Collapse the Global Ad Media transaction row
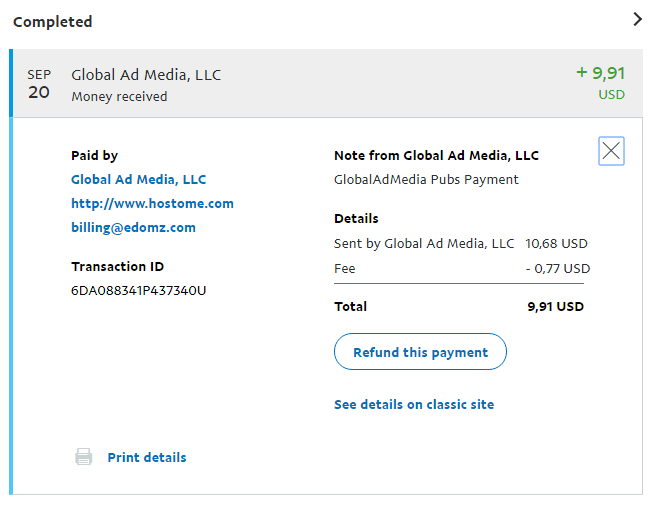 [x=300, y=84]
